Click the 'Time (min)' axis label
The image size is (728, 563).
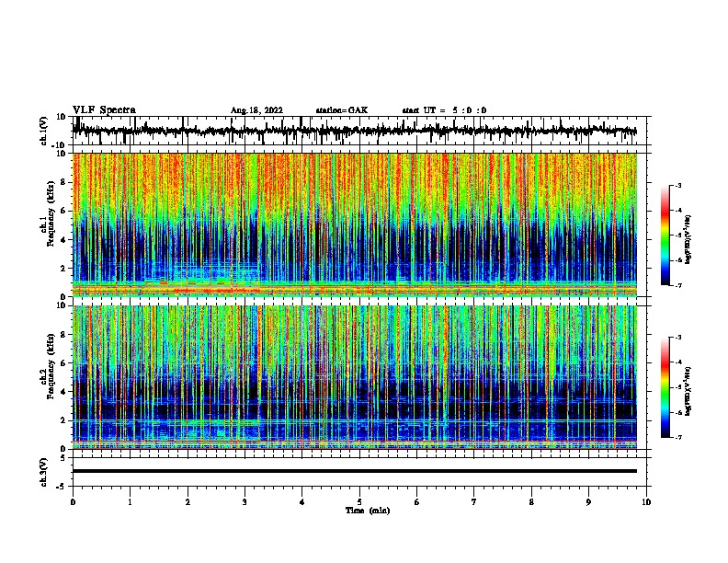pos(368,511)
